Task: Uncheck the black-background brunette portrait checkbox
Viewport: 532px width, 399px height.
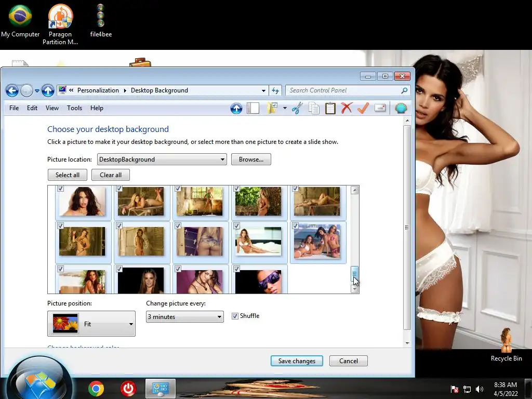Action: 119,269
